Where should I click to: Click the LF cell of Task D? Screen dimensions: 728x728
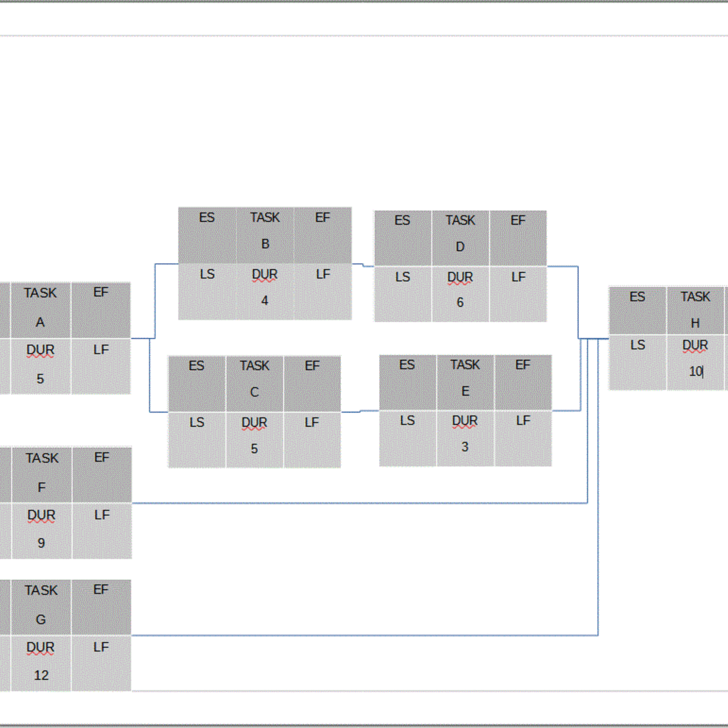click(518, 294)
